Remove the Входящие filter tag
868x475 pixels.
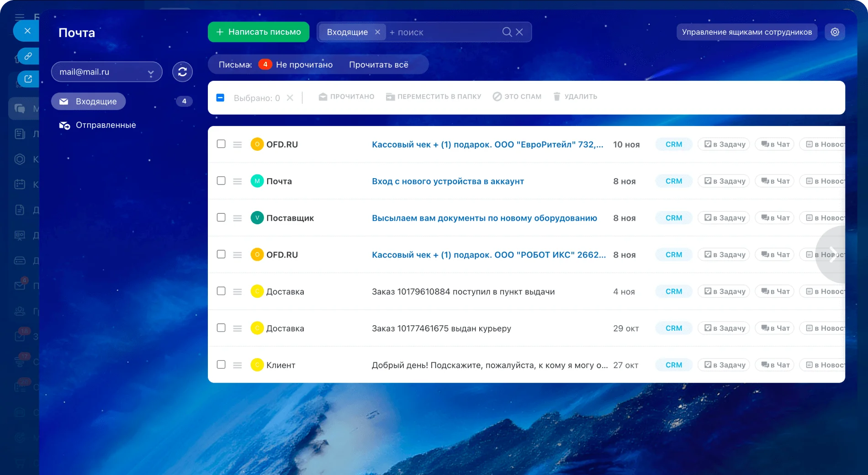[377, 32]
